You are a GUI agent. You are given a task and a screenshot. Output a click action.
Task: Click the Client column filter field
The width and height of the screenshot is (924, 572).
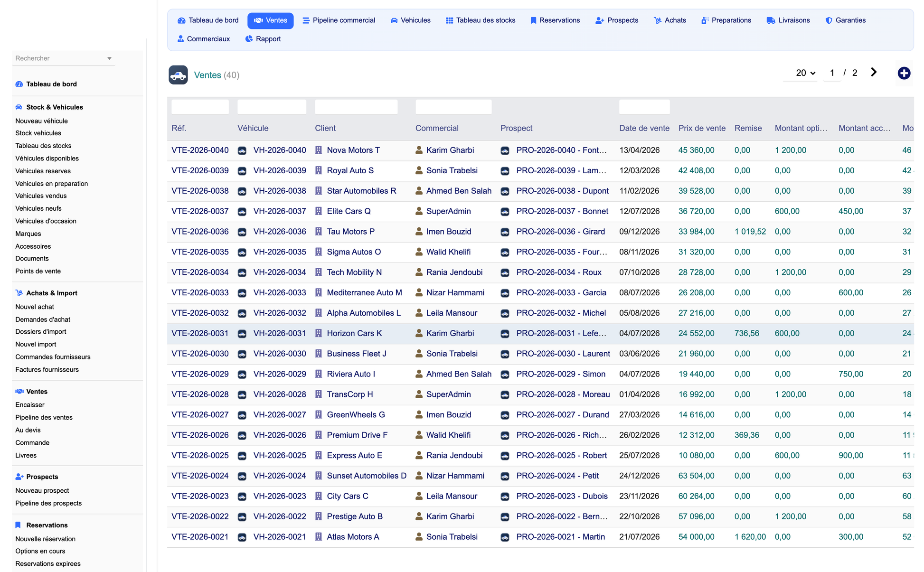[356, 107]
